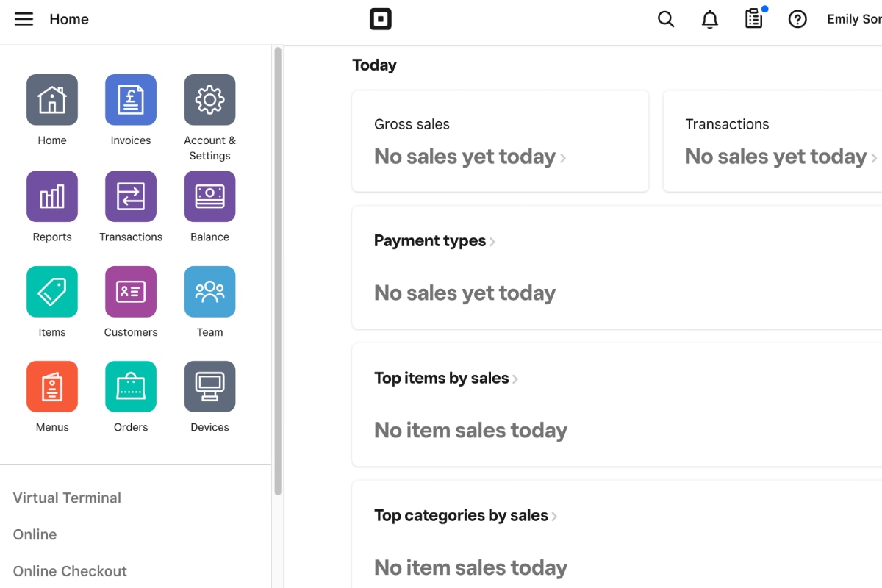This screenshot has height=588, width=882.
Task: Open Top categories by sales heading
Action: [x=461, y=516]
